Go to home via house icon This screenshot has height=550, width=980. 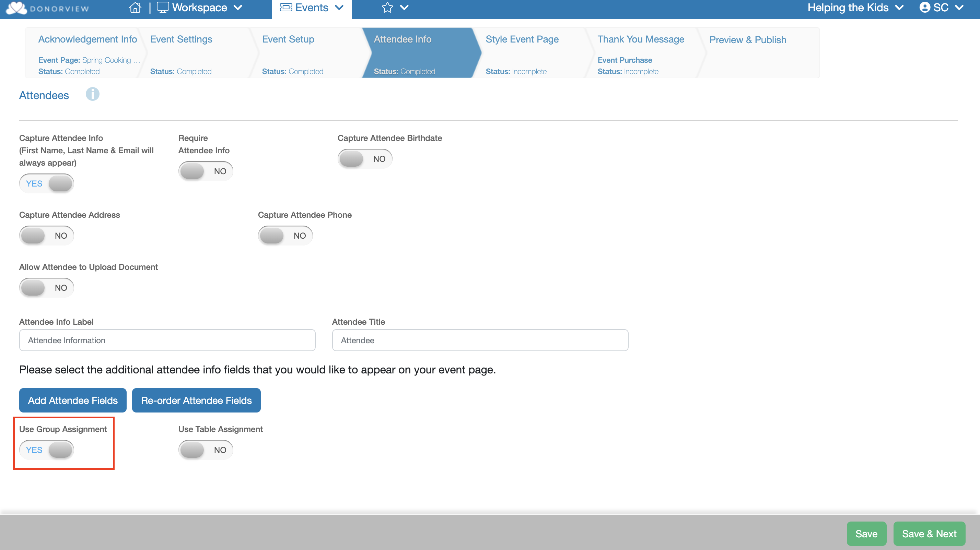pos(135,8)
